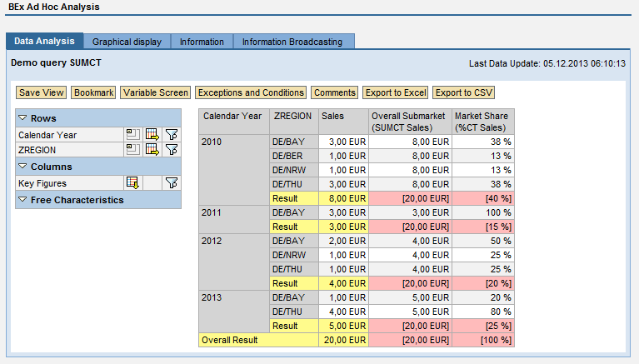Click the [15 %] result cell for 2011
The image size is (639, 364).
[x=483, y=227]
